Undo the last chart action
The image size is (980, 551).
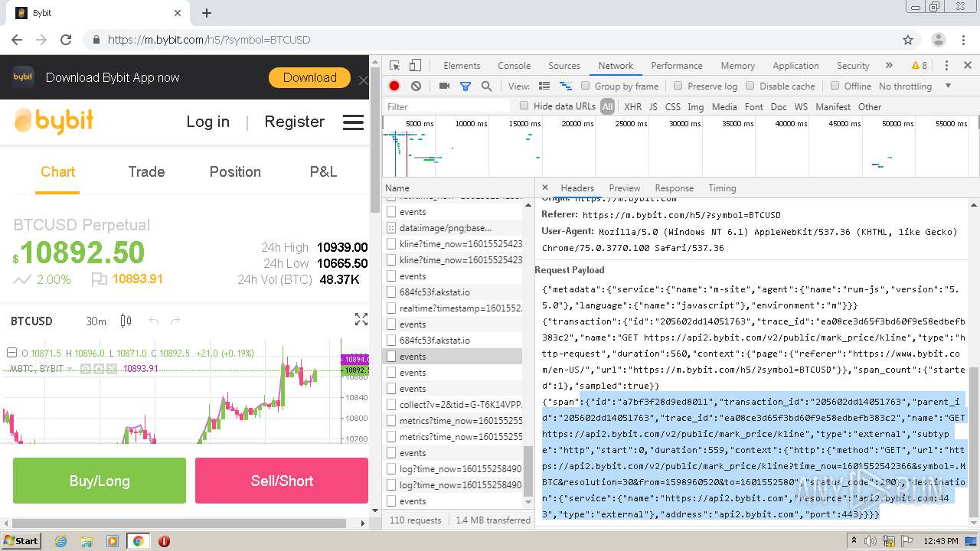[x=154, y=321]
